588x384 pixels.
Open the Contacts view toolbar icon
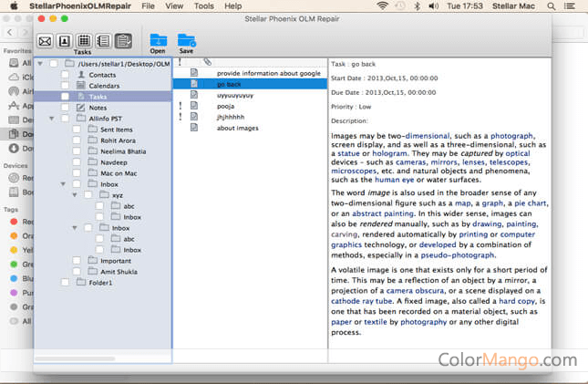(64, 40)
